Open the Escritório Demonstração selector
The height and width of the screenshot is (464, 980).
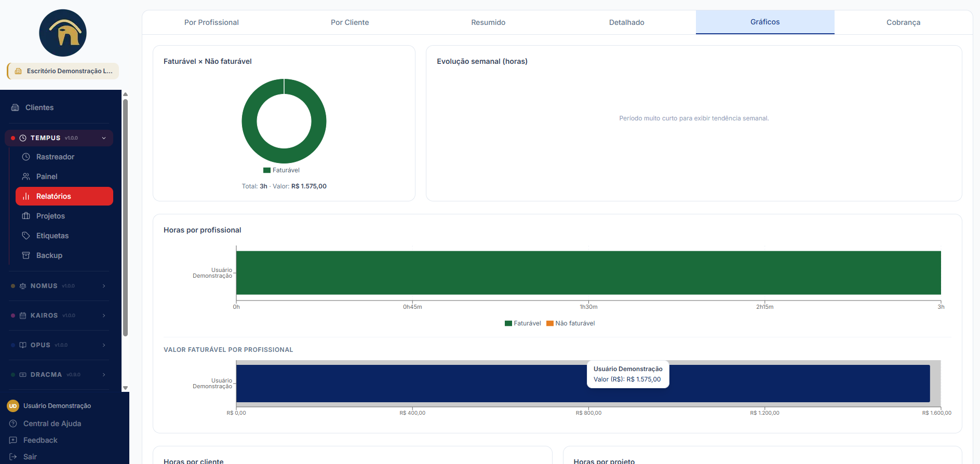click(x=63, y=71)
